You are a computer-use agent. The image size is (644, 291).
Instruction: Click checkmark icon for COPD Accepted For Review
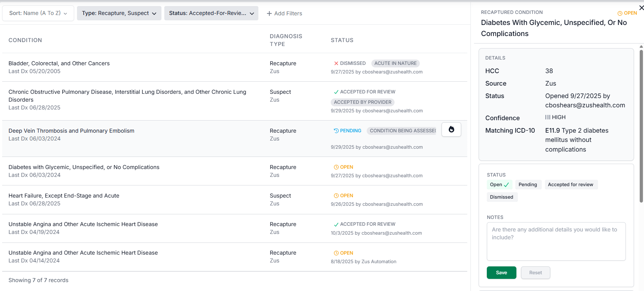coord(336,92)
